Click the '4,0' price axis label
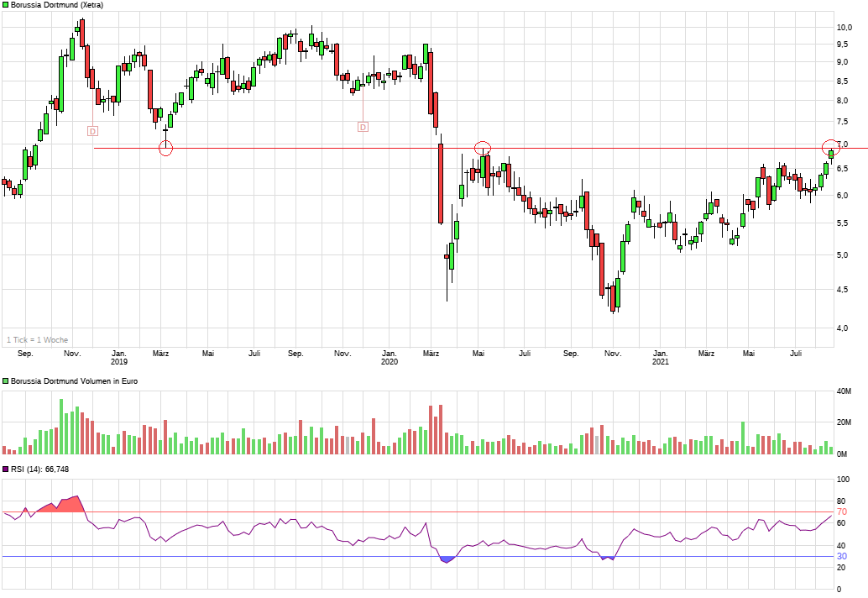Image resolution: width=868 pixels, height=598 pixels. [x=842, y=328]
